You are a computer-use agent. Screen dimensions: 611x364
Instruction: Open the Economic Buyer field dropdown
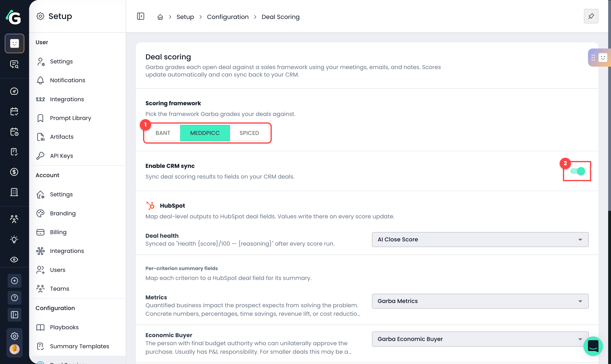pyautogui.click(x=480, y=339)
